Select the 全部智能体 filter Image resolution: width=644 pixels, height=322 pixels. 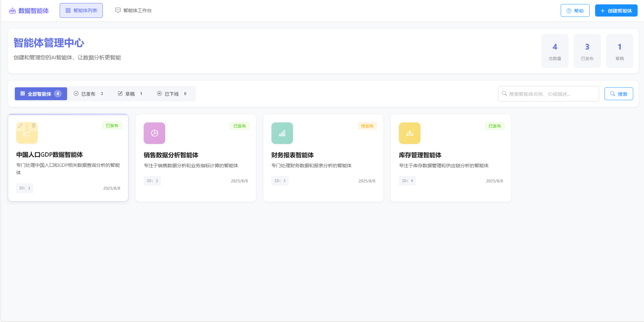coord(41,94)
